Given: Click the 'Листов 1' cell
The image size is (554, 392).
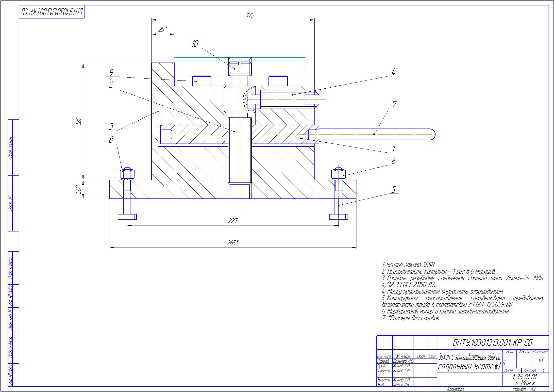Looking at the screenshot, I should point(535,371).
